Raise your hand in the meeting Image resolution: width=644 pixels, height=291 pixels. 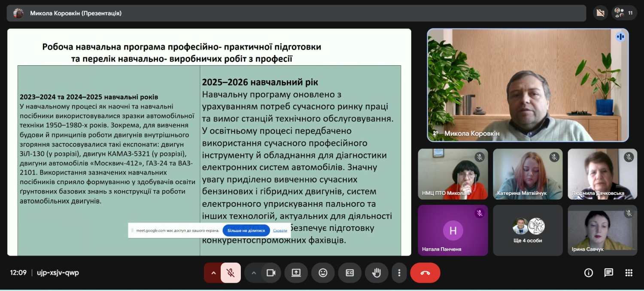pyautogui.click(x=377, y=273)
